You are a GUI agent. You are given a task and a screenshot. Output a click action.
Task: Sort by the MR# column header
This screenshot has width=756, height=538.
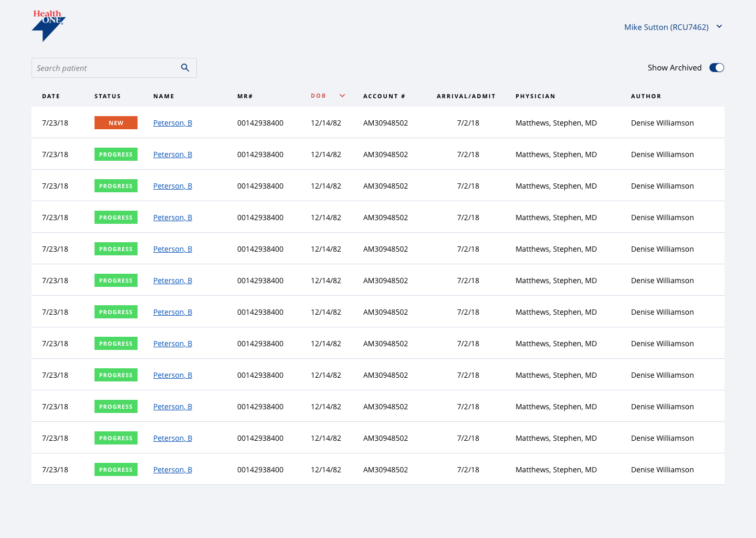[245, 96]
